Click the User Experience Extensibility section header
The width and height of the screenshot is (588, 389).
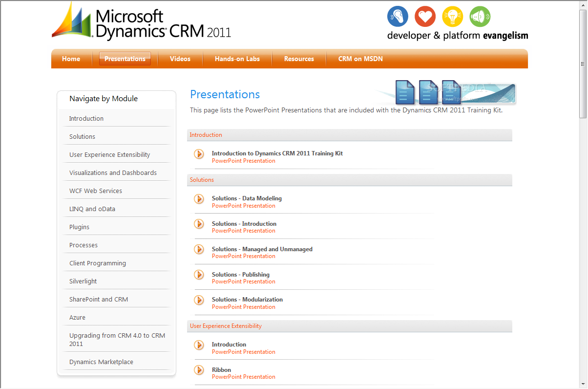coord(350,326)
